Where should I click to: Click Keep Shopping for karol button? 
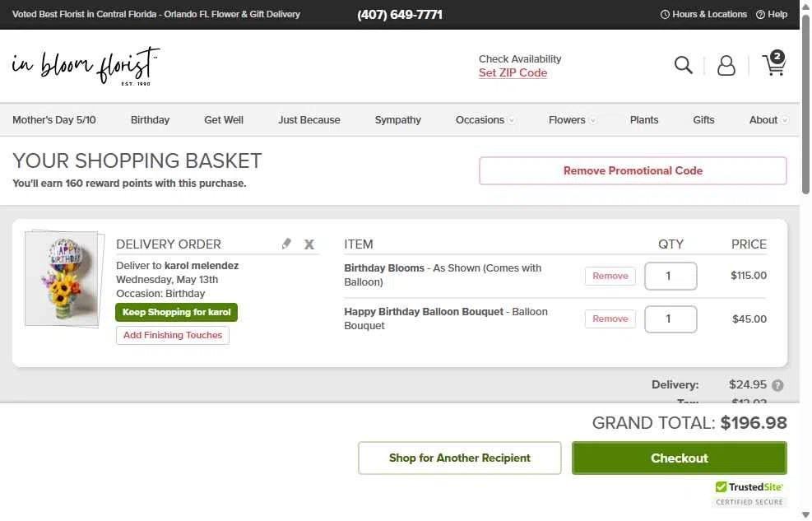click(176, 312)
